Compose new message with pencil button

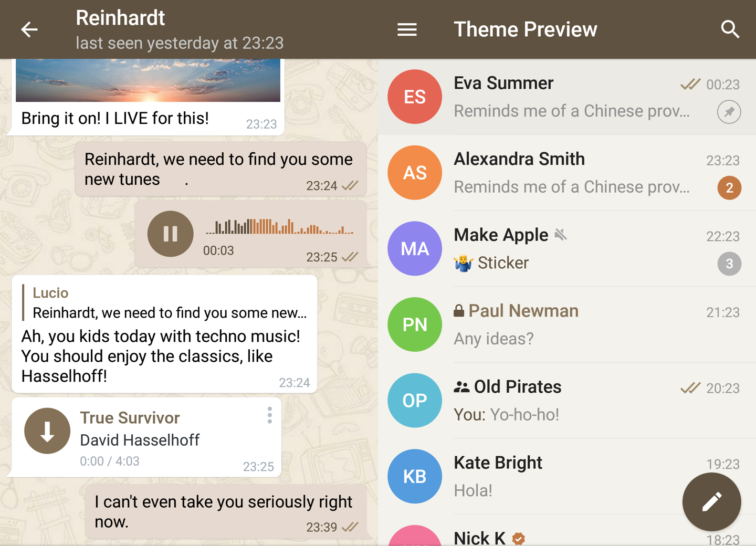coord(711,502)
